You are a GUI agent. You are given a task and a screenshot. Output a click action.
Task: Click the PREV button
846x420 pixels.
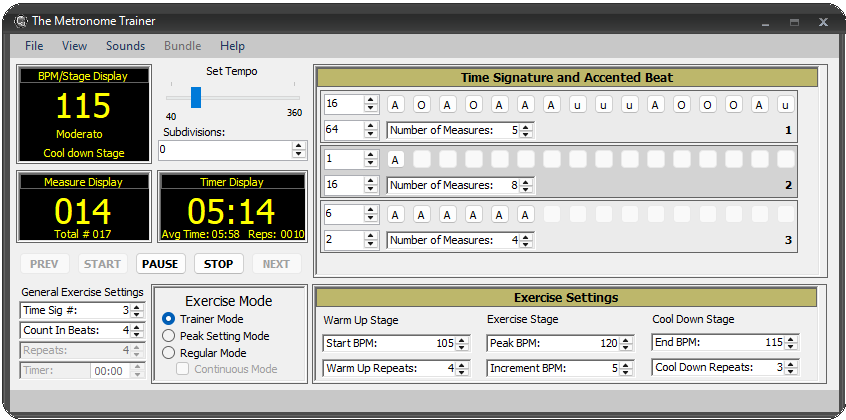(45, 264)
